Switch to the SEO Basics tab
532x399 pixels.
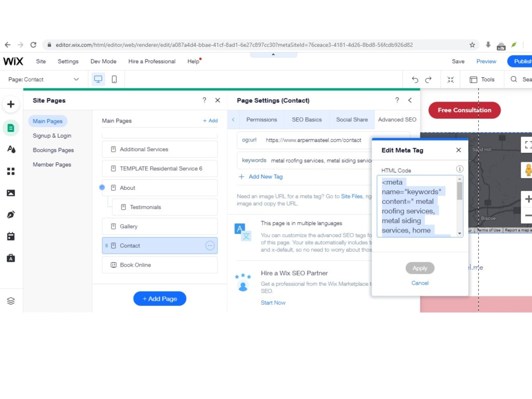[x=307, y=119]
